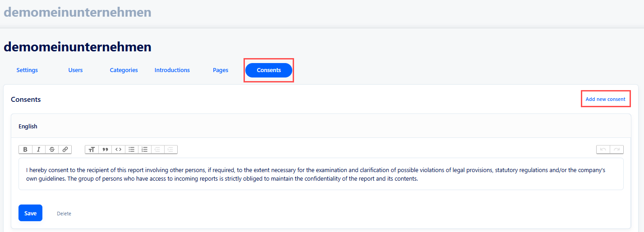644x232 pixels.
Task: Toggle strikethrough text formatting
Action: 52,150
